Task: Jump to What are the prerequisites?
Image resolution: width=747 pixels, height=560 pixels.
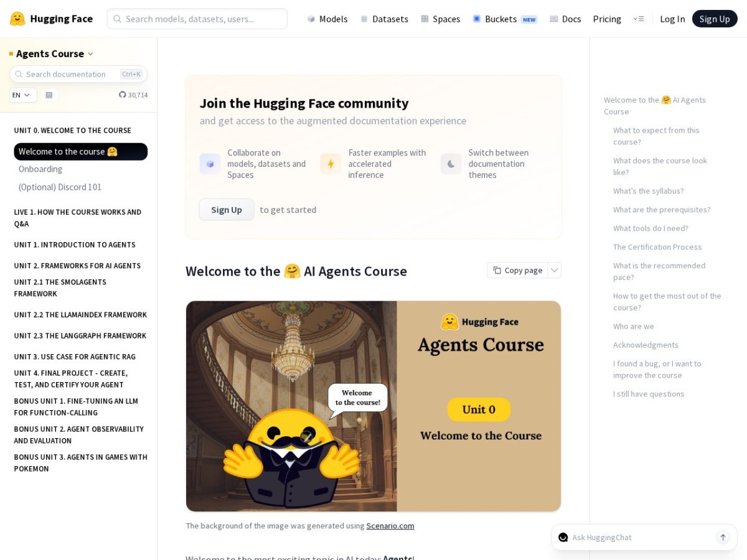Action: (x=662, y=210)
